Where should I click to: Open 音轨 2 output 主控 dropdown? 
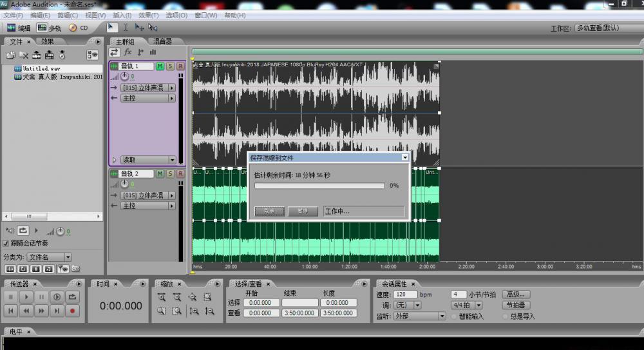click(x=148, y=206)
